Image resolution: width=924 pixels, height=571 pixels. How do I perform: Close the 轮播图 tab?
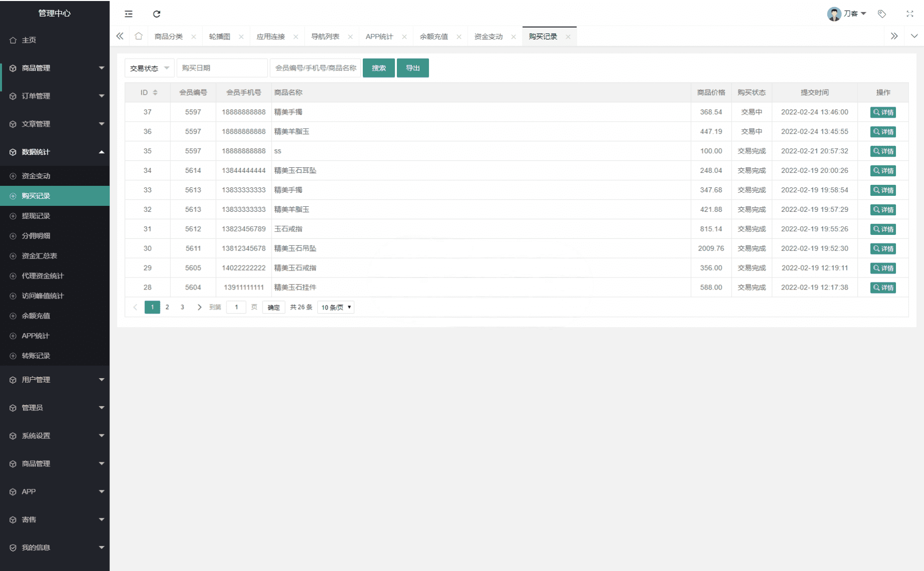(x=241, y=37)
